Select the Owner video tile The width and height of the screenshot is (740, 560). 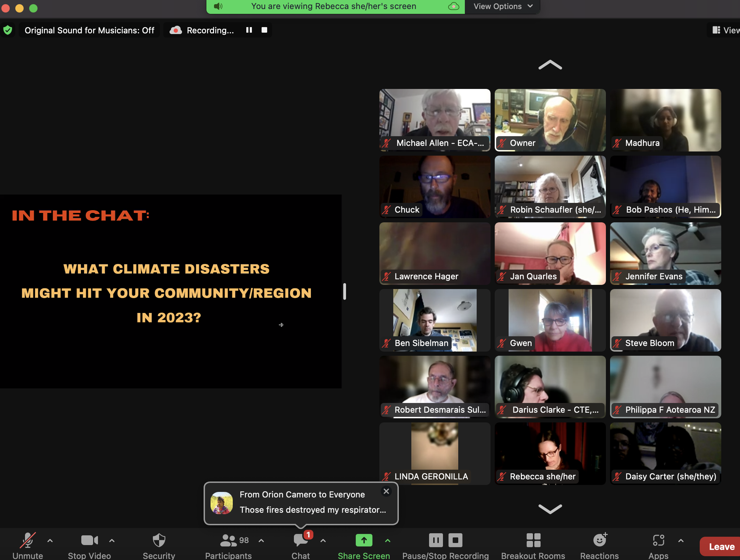tap(550, 120)
